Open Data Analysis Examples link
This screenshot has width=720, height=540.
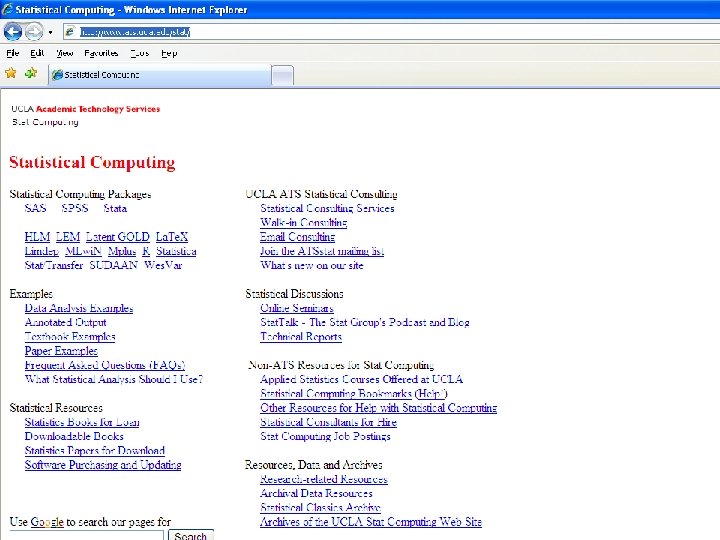pyautogui.click(x=79, y=308)
